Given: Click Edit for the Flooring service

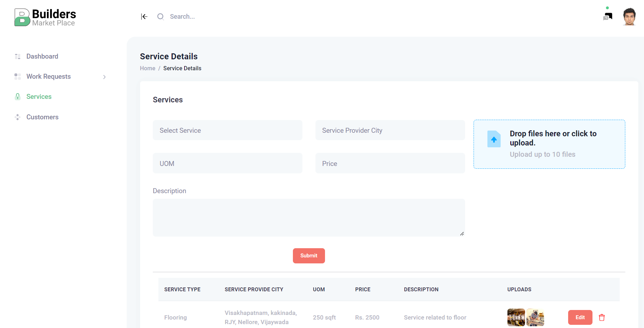Looking at the screenshot, I should pyautogui.click(x=580, y=317).
